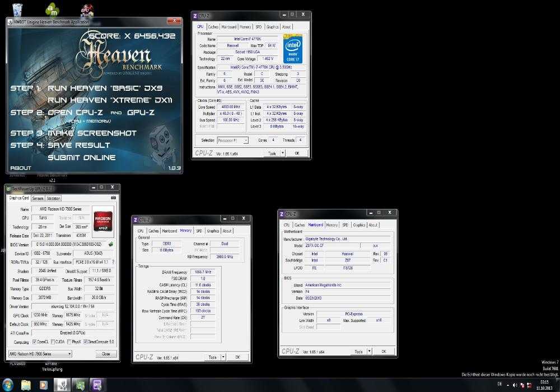Viewport: 560px width, 392px height.
Task: Open the Graphics tab in the Mainboard CPU-Z window
Action: 359,225
